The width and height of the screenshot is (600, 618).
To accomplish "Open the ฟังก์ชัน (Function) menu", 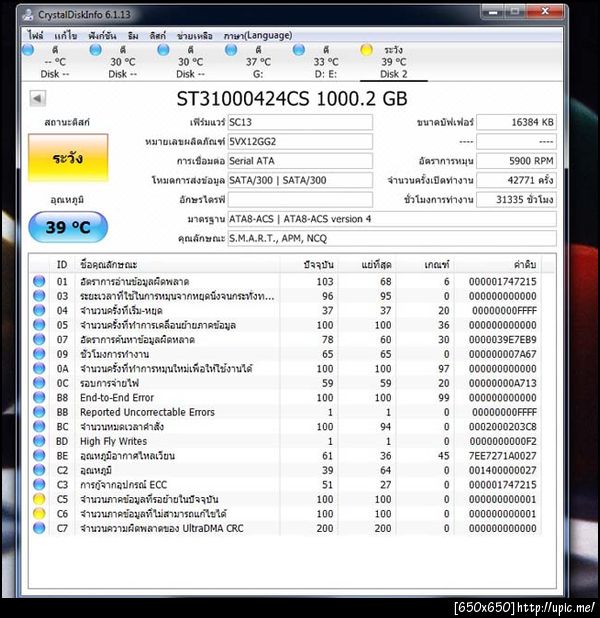I will [x=102, y=35].
